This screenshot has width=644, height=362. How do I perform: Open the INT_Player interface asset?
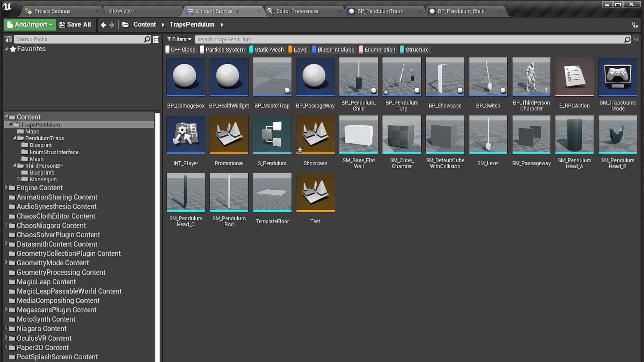point(185,134)
